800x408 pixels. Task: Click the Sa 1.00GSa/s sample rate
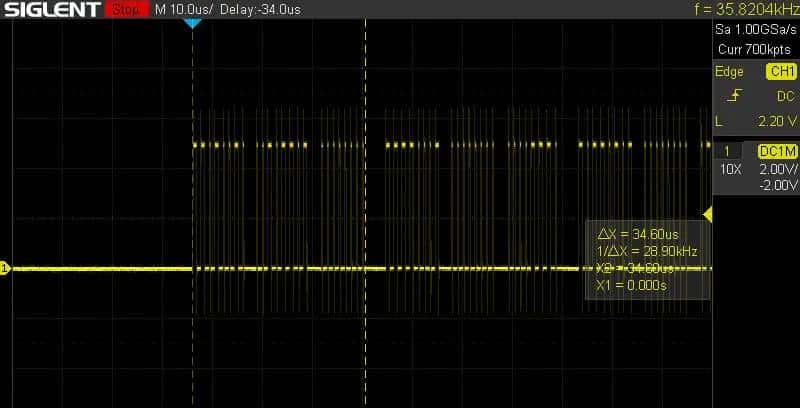(x=756, y=31)
